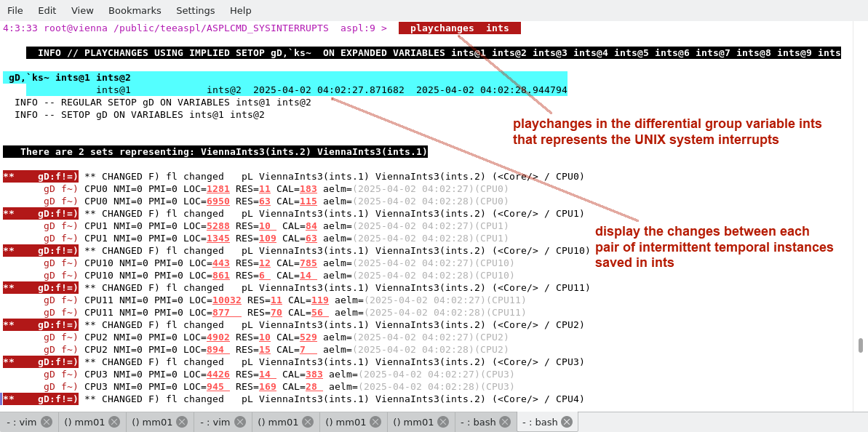Open the Edit menu
The height and width of the screenshot is (432, 868).
coord(47,10)
